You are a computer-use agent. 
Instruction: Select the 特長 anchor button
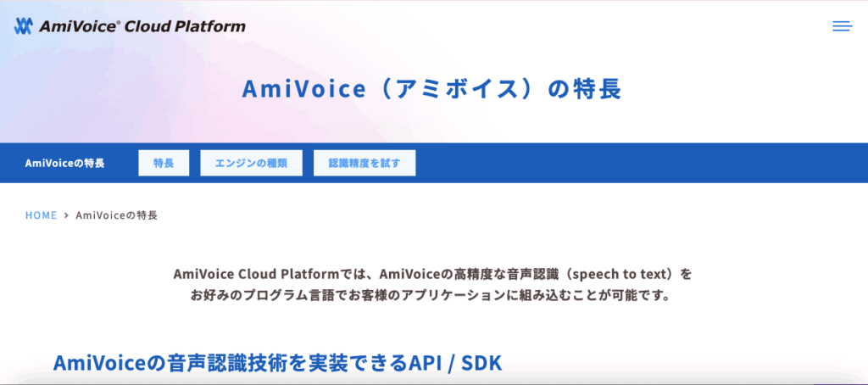pyautogui.click(x=164, y=163)
